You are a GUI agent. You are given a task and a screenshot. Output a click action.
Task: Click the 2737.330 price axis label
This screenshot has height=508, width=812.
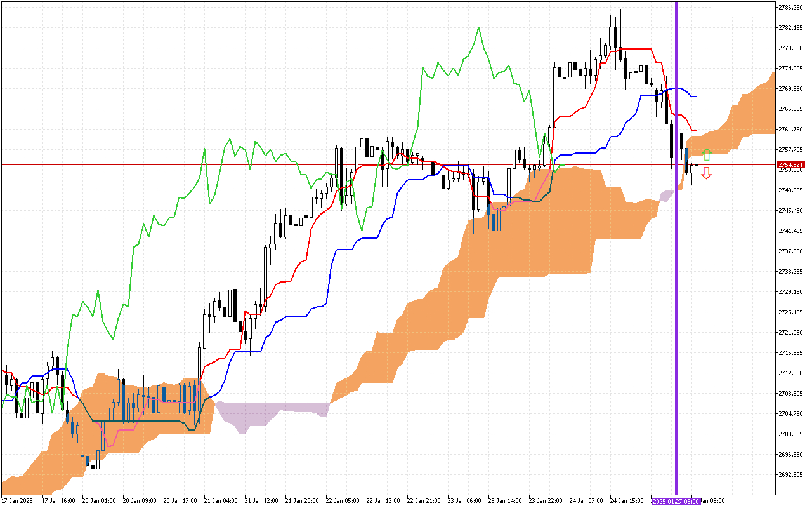point(790,251)
